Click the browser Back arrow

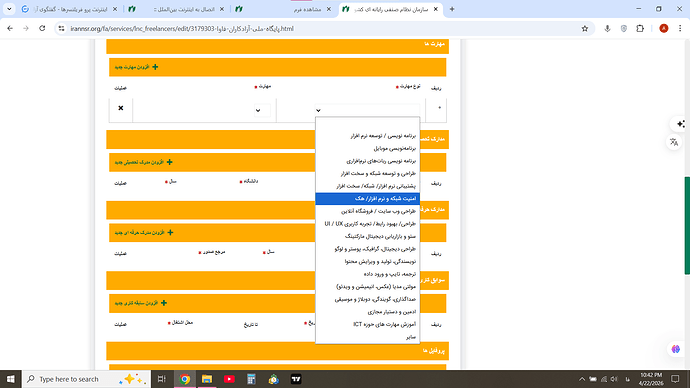coord(10,29)
